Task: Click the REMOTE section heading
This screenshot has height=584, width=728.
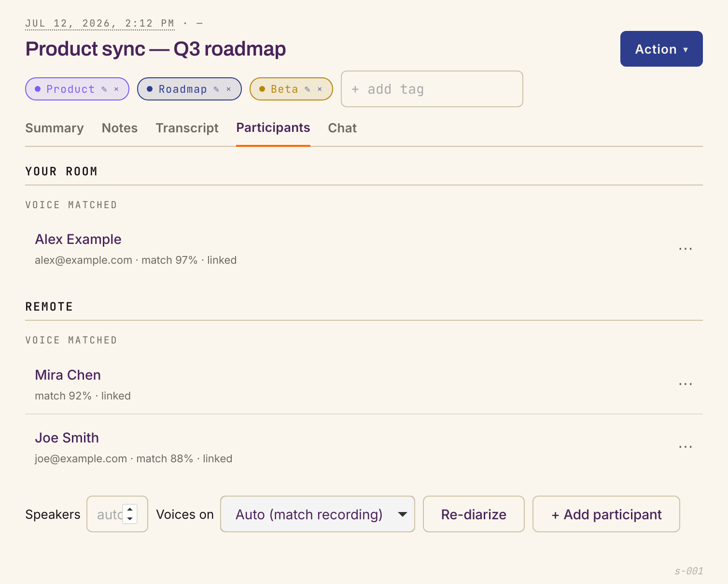Action: 49,307
